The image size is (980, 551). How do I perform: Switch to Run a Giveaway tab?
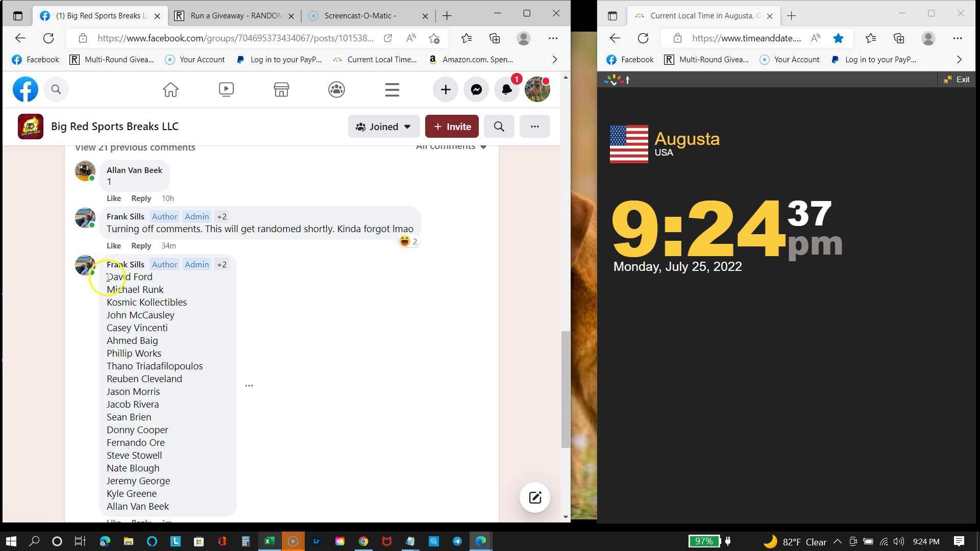pyautogui.click(x=235, y=16)
